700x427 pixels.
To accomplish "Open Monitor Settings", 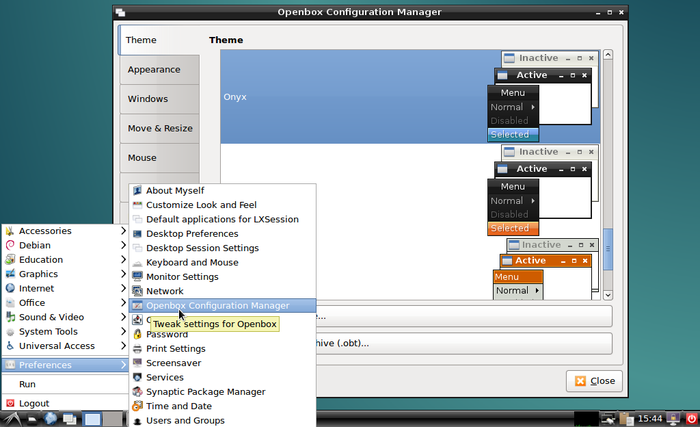I will click(222, 277).
